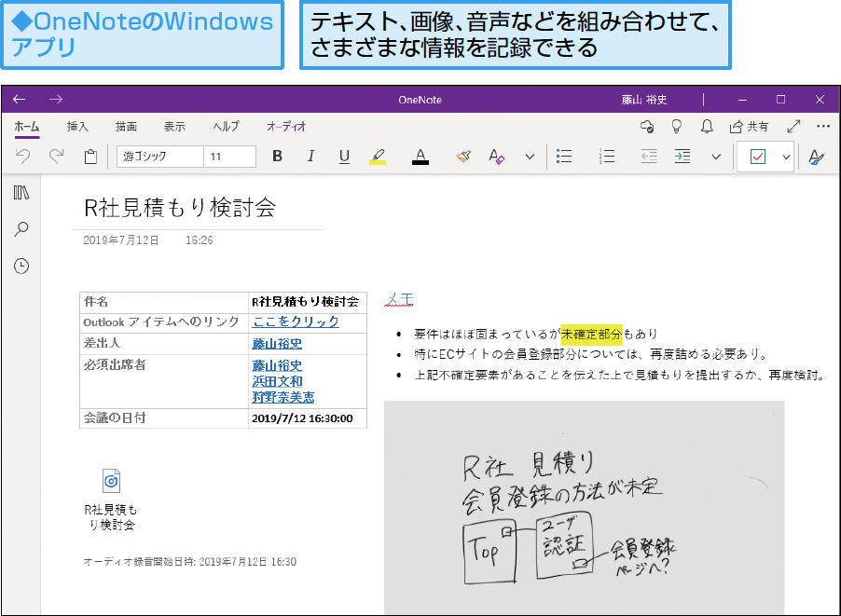Click the font size field showing 11

229,156
